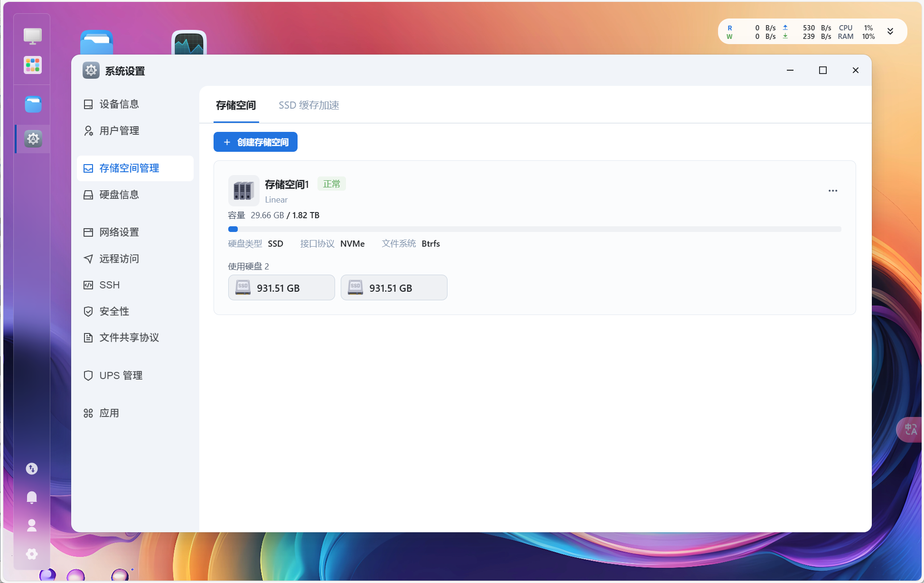Viewport: 924px width, 583px height.
Task: Click 创建存储空间 button
Action: pos(255,142)
